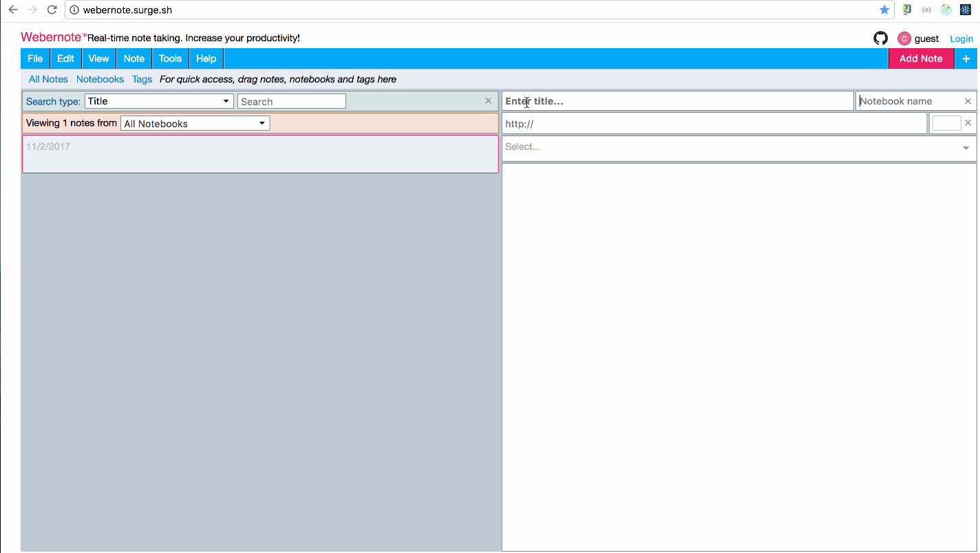Open the GitHub repository icon
The height and width of the screenshot is (553, 980).
881,39
